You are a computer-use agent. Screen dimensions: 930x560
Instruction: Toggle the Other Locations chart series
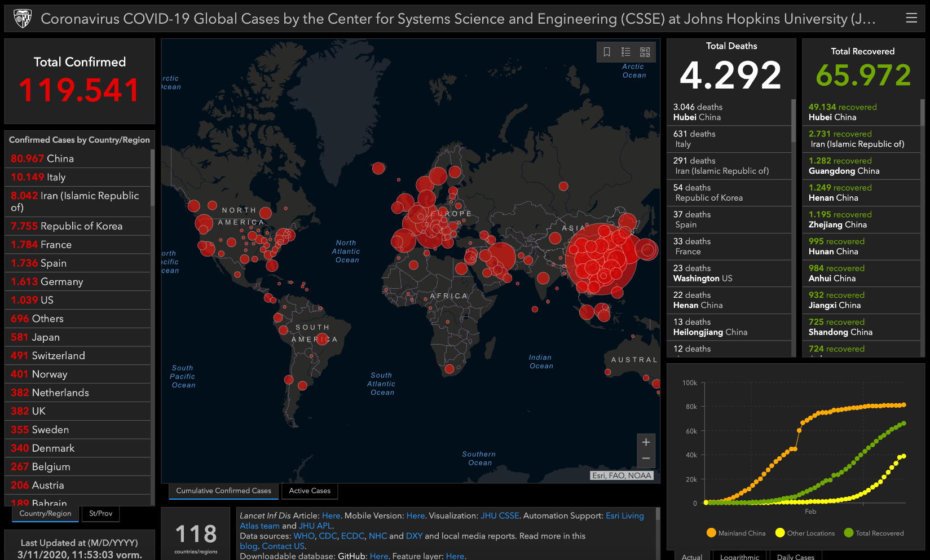pyautogui.click(x=805, y=533)
